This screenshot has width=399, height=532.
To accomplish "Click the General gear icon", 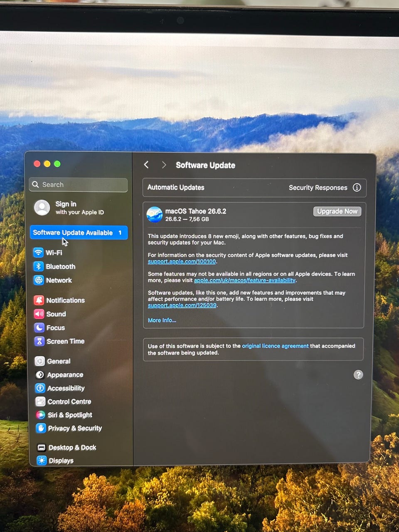I will point(39,361).
